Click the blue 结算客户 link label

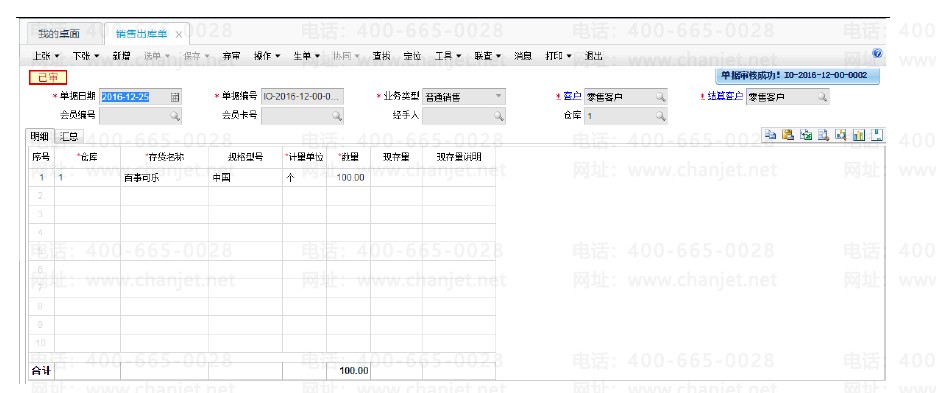click(725, 97)
